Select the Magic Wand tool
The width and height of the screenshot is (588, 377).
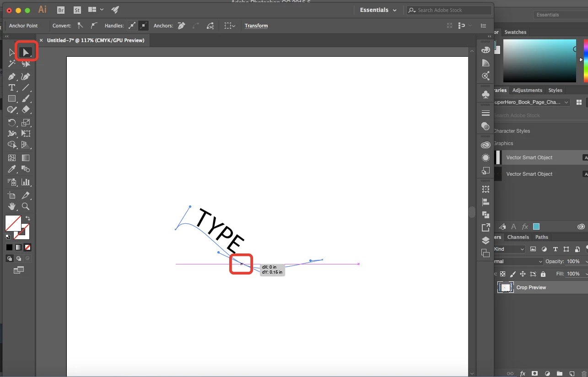12,64
